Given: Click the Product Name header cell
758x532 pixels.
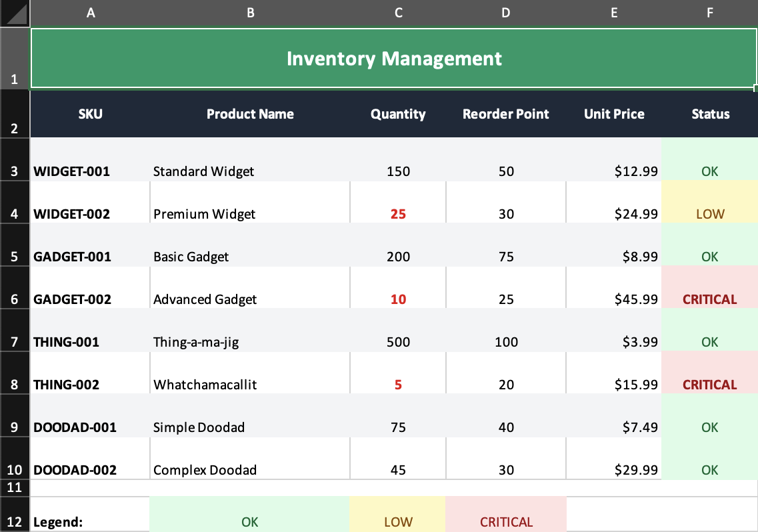Looking at the screenshot, I should click(250, 114).
